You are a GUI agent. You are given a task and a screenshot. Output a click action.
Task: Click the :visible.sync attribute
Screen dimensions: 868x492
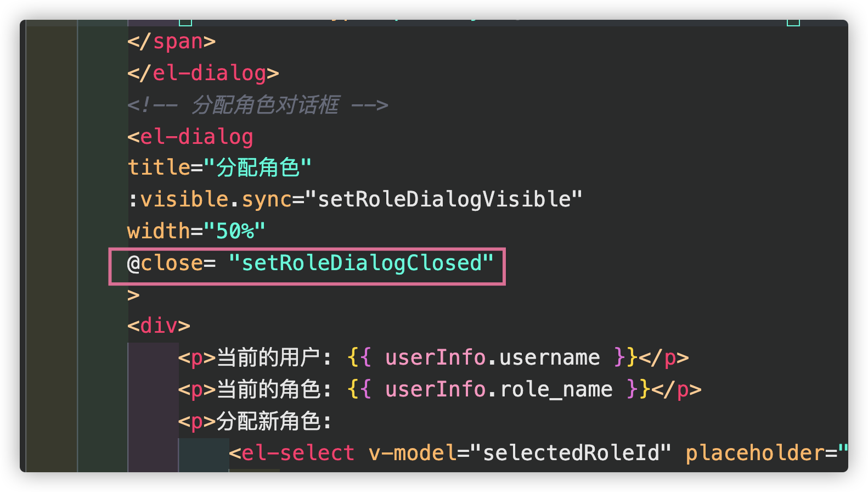pyautogui.click(x=210, y=199)
